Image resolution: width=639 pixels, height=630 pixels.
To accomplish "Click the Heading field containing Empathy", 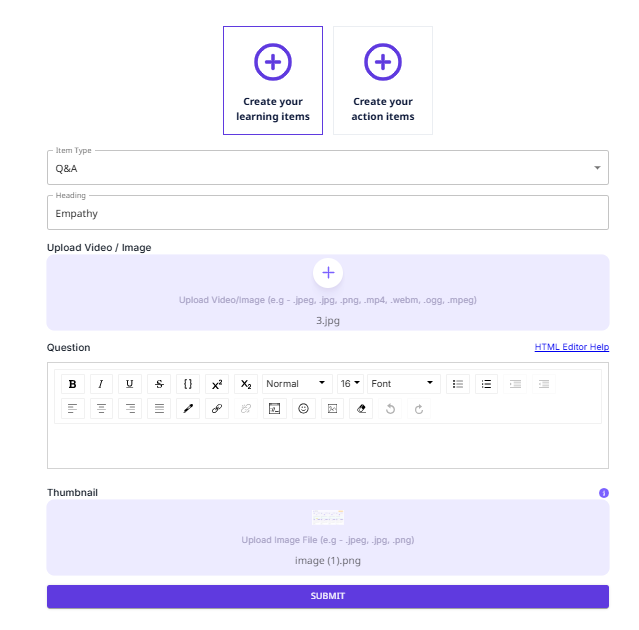I will pos(327,213).
